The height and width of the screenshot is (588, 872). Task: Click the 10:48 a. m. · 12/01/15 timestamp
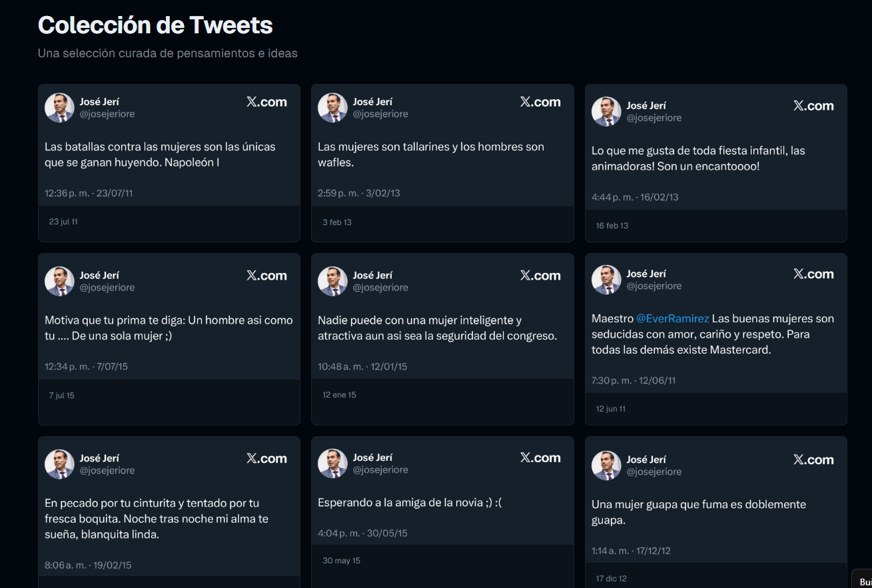362,366
